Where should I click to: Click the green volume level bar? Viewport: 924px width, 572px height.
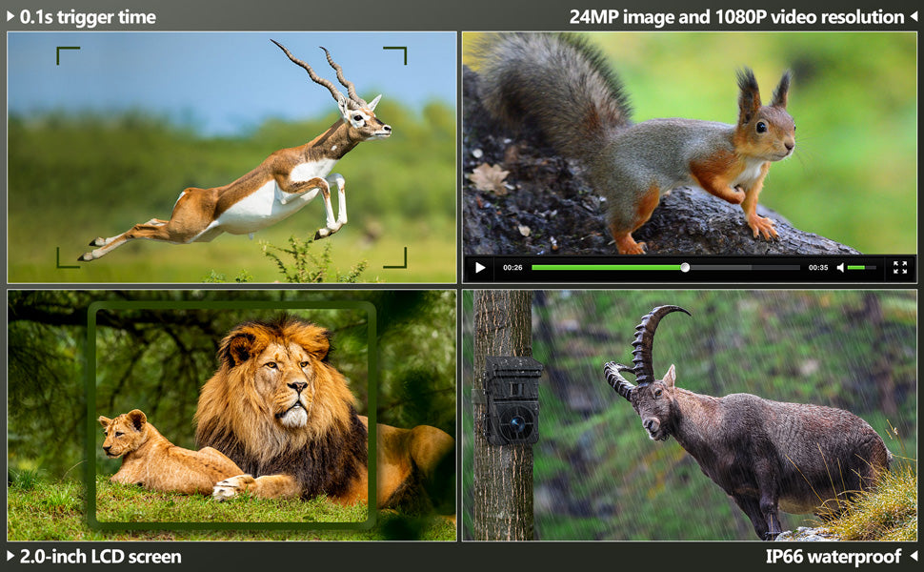[860, 268]
